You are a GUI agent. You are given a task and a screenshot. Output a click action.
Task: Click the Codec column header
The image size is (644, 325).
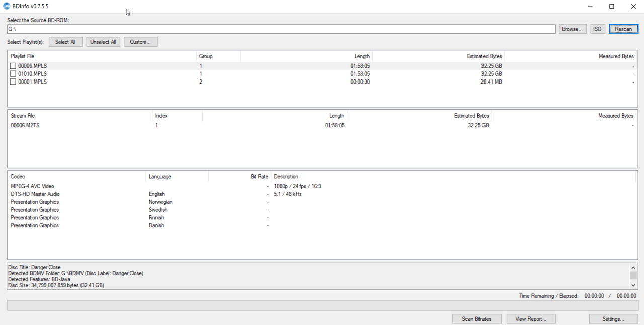pos(77,177)
